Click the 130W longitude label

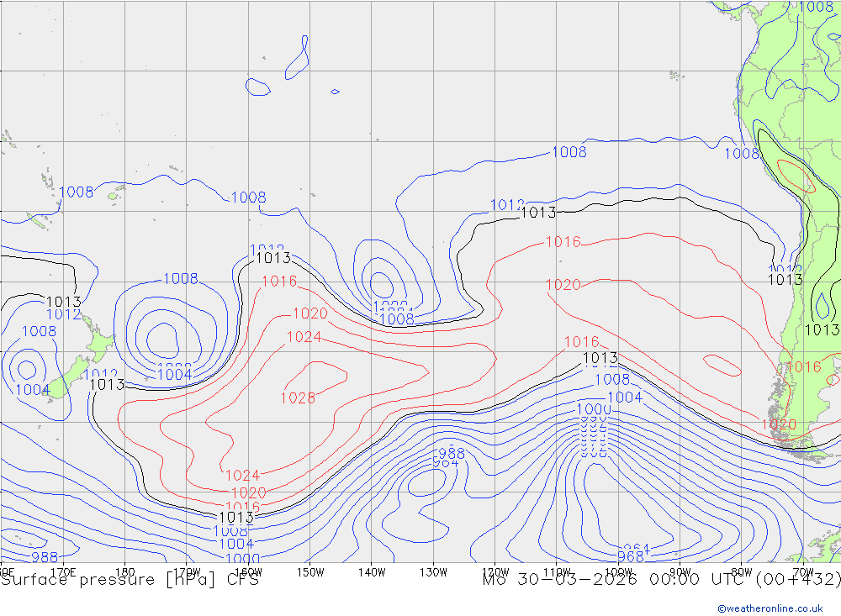click(433, 572)
